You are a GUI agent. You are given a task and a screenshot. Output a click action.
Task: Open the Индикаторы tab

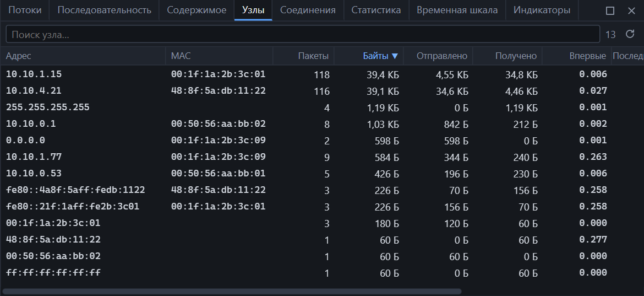[x=542, y=10]
